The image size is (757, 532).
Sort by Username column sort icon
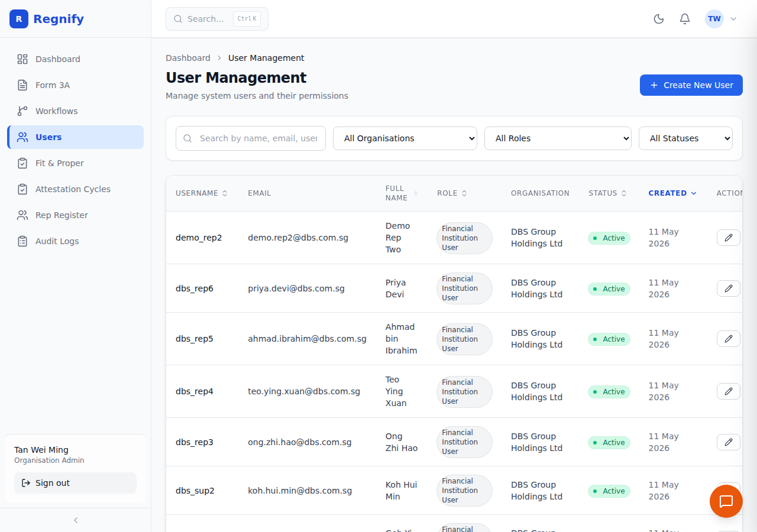[x=225, y=193]
